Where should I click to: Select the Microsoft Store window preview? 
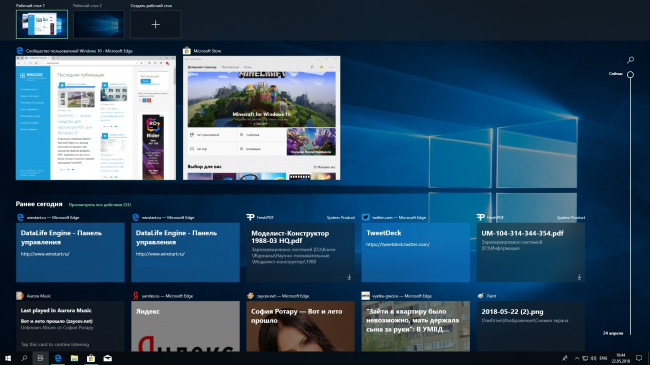(262, 118)
